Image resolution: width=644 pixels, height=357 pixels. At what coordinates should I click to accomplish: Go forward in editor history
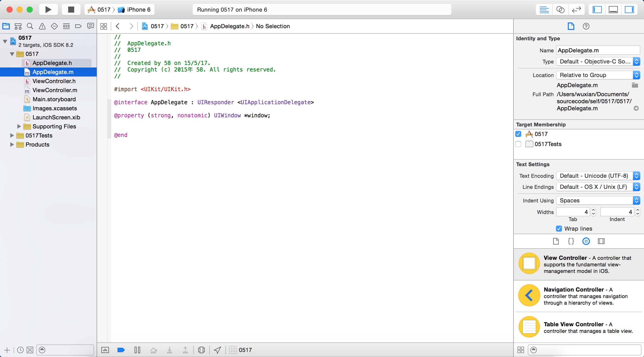pyautogui.click(x=131, y=26)
